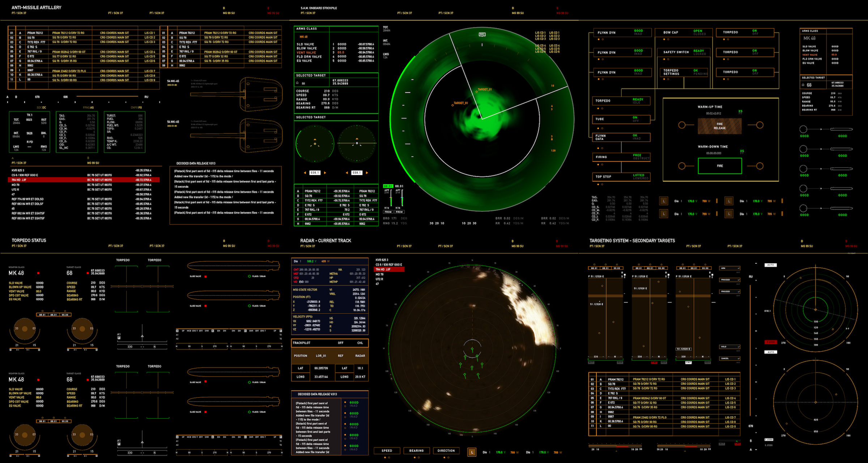Click the S.A.M. ONBOARD STOCKPILE heading
Image resolution: width=868 pixels, height=463 pixels.
[319, 8]
